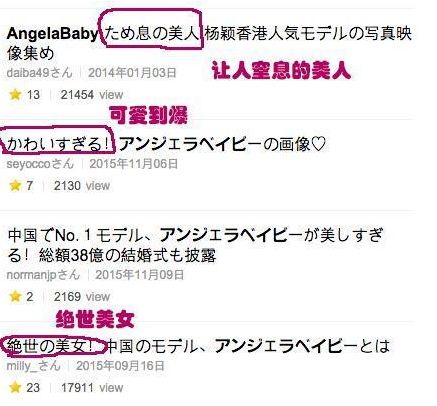Viewport: 437px width, 406px height.
Task: Click the pink annotation 可爱到爆
Action: click(x=148, y=115)
